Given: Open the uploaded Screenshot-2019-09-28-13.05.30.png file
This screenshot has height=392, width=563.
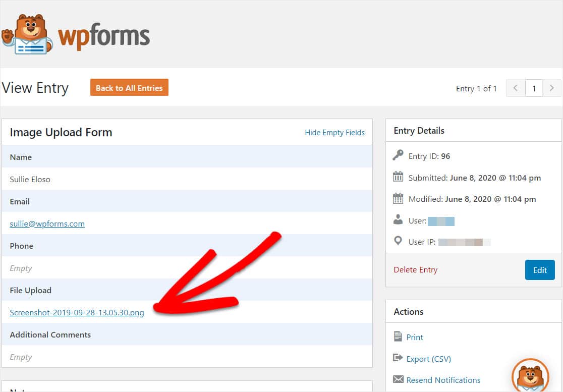Looking at the screenshot, I should pyautogui.click(x=77, y=313).
